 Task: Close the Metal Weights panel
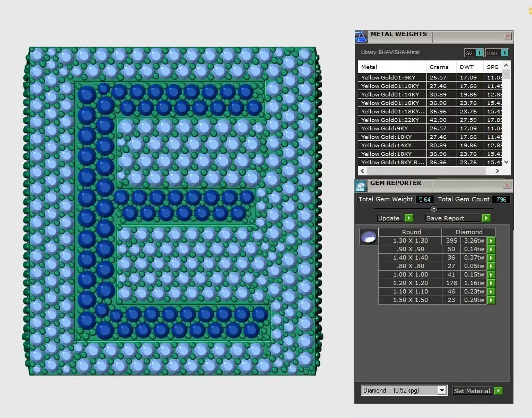pyautogui.click(x=508, y=36)
